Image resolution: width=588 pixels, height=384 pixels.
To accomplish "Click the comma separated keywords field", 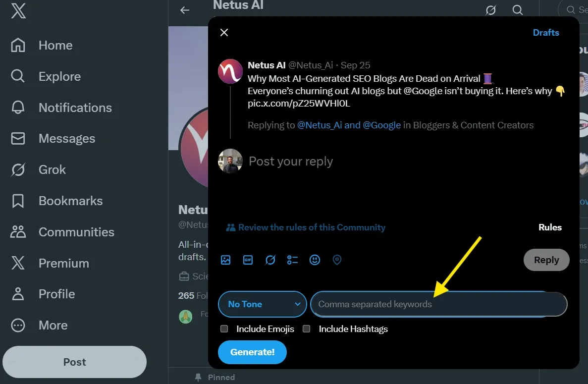I will point(438,304).
